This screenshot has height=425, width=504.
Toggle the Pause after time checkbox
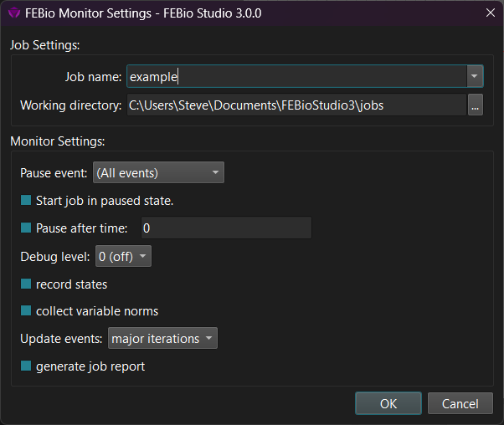[x=26, y=228]
